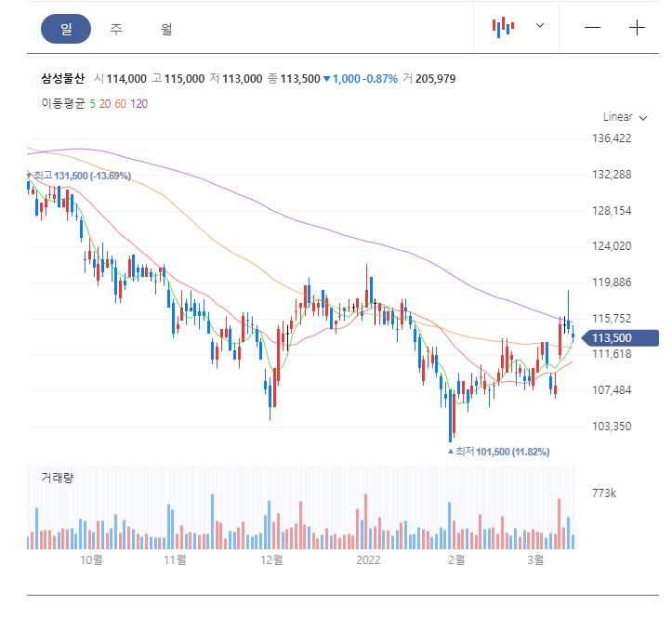The width and height of the screenshot is (672, 644).
Task: Click the opening price 114,000
Action: coord(126,79)
